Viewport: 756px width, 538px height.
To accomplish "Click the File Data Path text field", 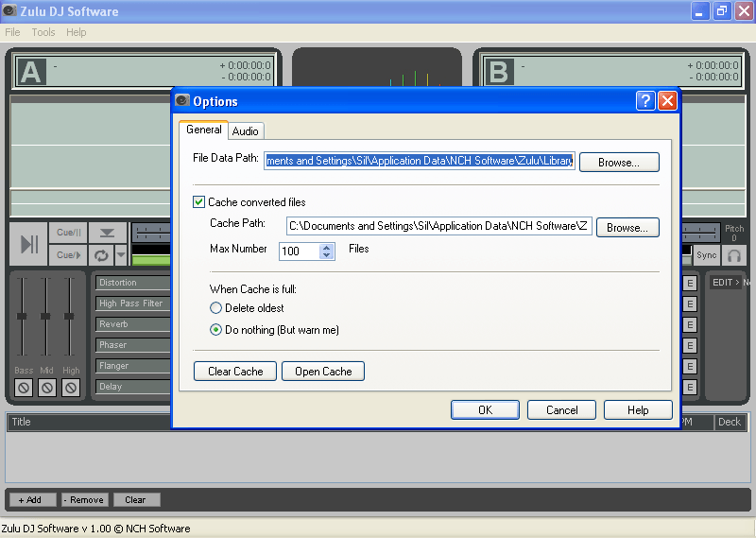I will coord(419,161).
